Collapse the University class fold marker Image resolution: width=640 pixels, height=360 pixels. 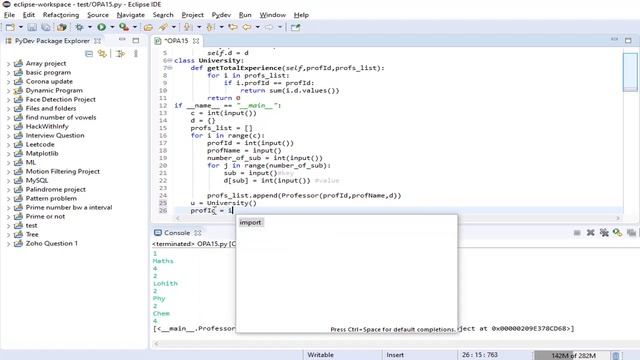pyautogui.click(x=169, y=60)
